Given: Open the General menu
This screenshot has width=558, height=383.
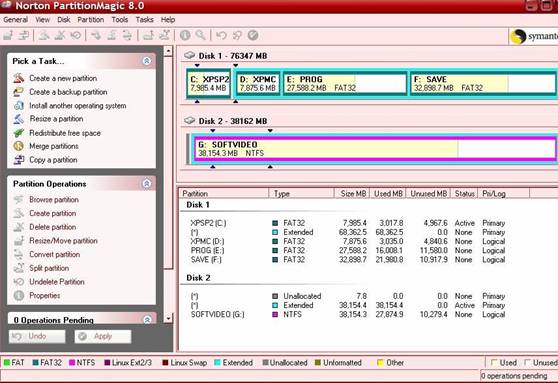Looking at the screenshot, I should pos(15,20).
